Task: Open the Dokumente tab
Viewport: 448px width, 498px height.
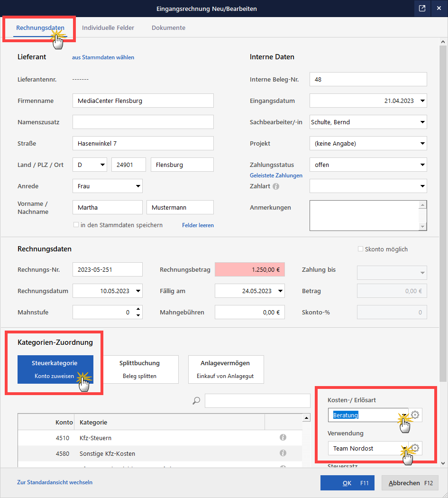Action: tap(168, 28)
